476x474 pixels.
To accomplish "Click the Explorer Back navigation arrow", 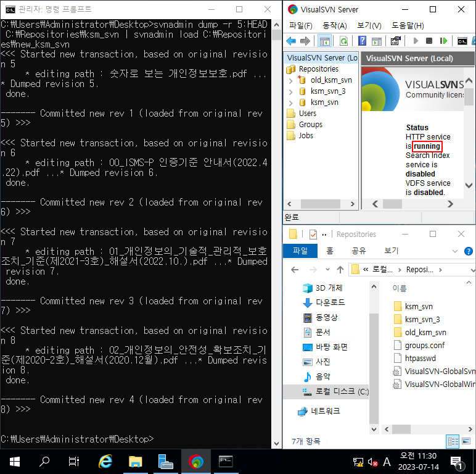I will (x=295, y=270).
